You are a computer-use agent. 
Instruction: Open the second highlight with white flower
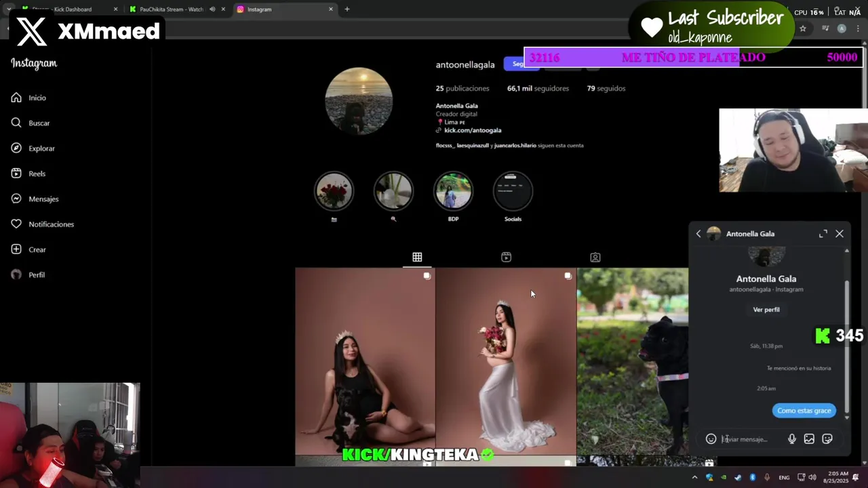(393, 191)
